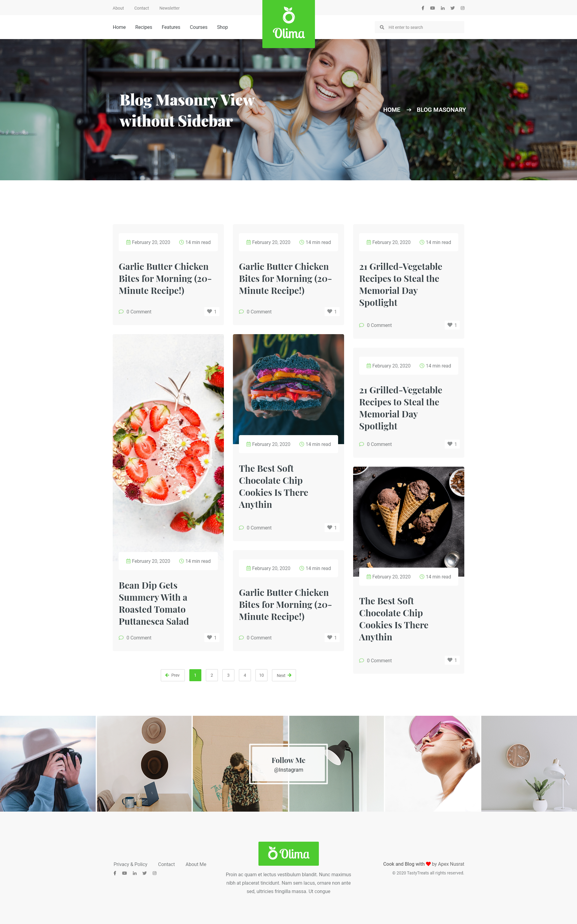
Task: Focus the Hit enter to search field
Action: pos(420,27)
